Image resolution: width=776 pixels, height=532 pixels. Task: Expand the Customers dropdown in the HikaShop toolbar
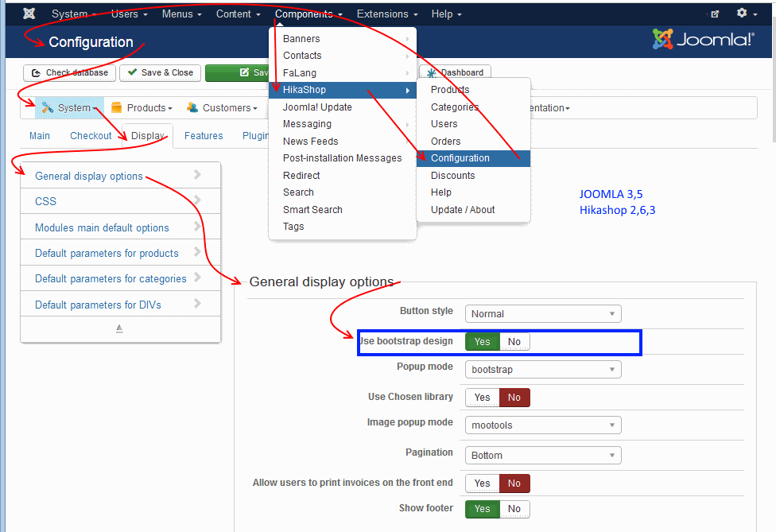(222, 108)
